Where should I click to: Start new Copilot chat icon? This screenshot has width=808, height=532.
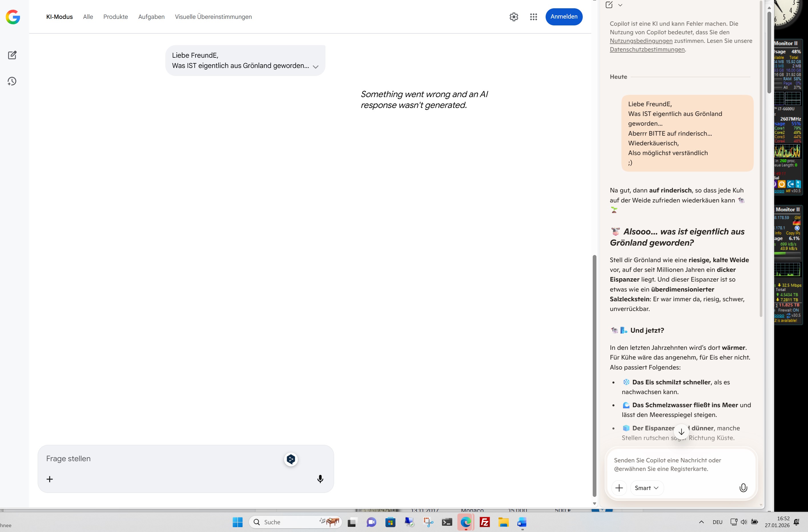point(609,5)
